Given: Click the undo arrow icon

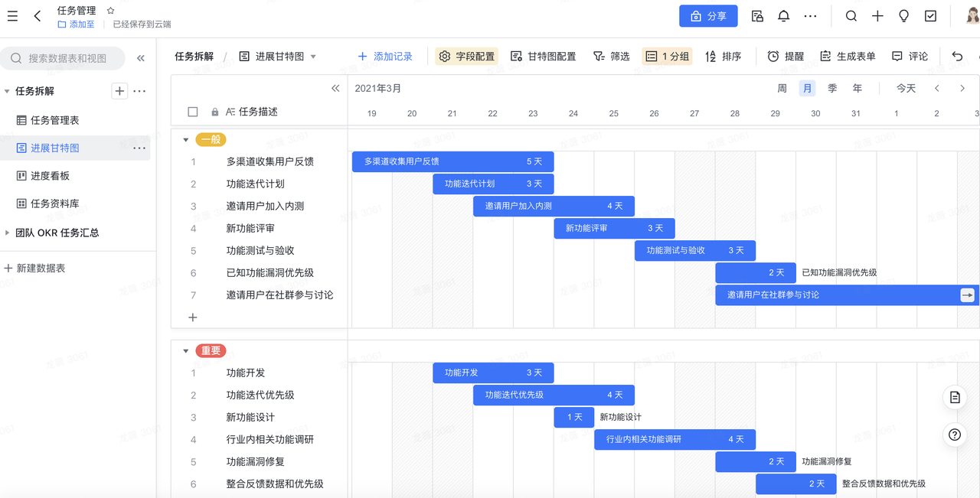Looking at the screenshot, I should 957,56.
